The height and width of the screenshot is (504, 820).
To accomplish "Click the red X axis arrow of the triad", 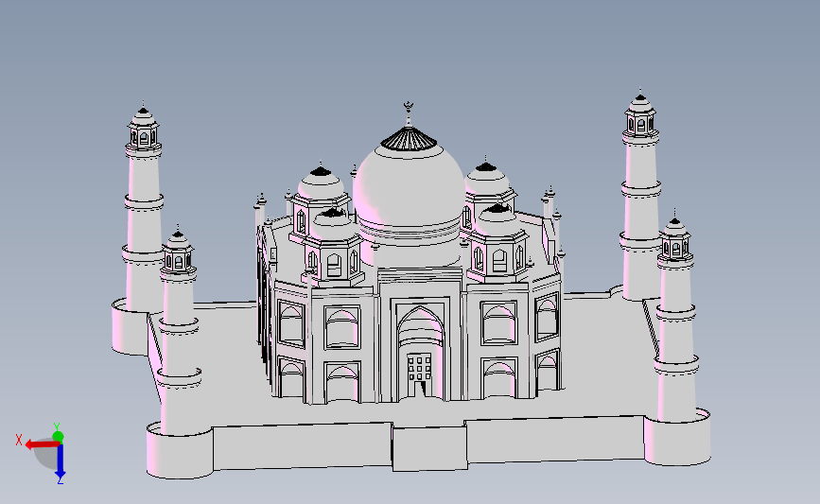I will click(x=42, y=444).
